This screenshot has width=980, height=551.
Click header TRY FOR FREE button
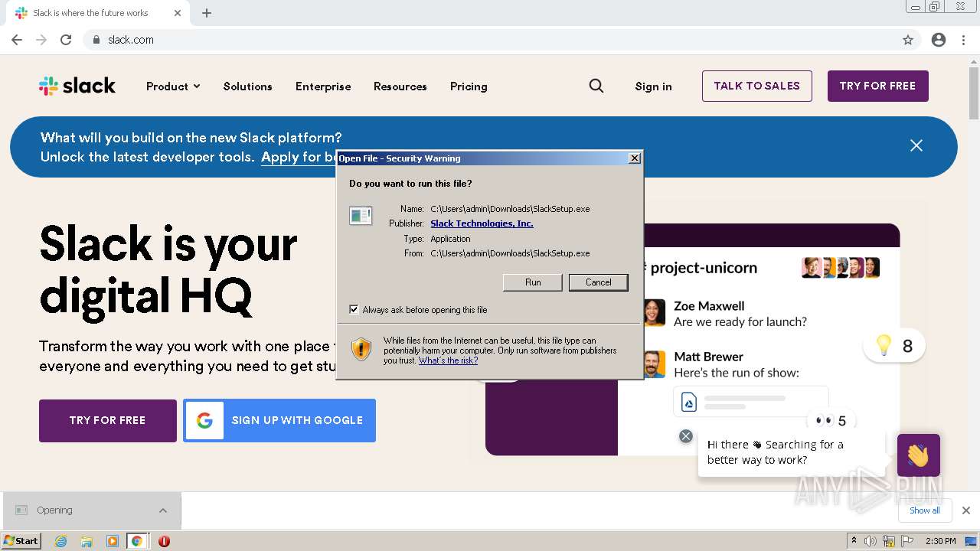click(x=877, y=86)
